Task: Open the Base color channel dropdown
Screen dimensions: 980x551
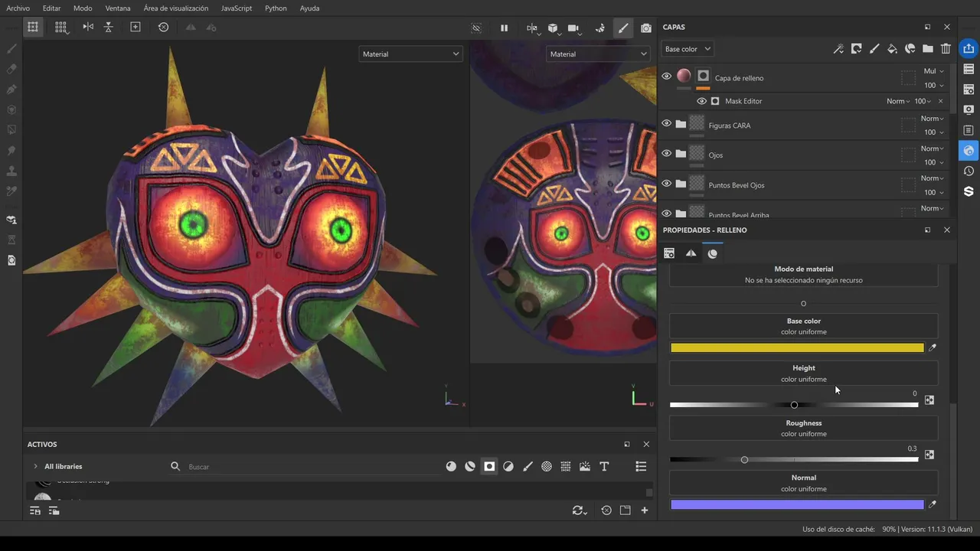Action: pos(688,49)
